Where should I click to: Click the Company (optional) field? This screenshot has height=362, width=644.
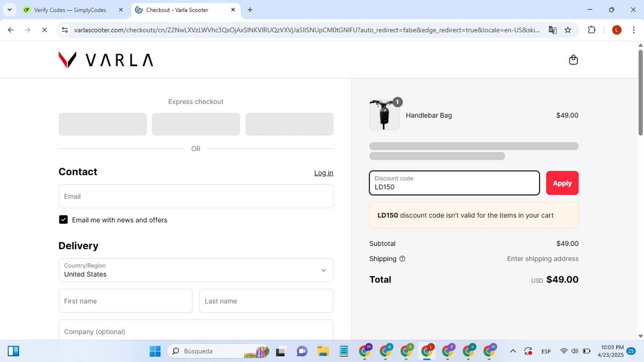point(196,330)
